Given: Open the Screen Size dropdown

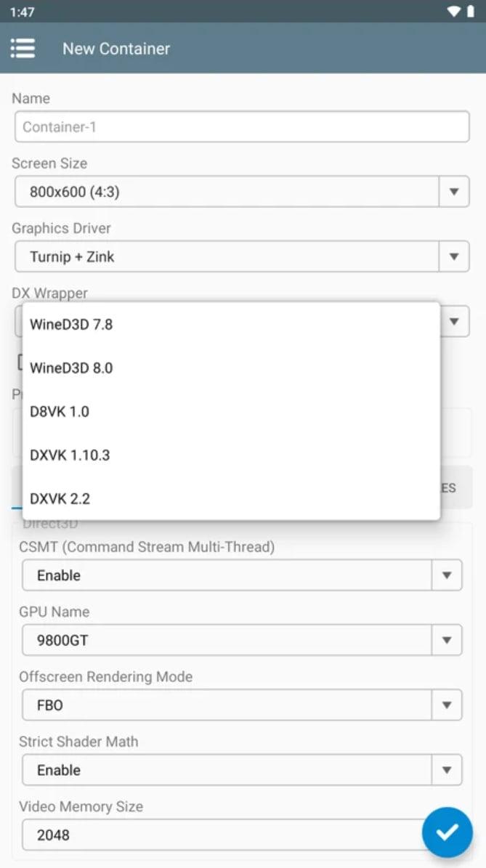Looking at the screenshot, I should [x=453, y=191].
